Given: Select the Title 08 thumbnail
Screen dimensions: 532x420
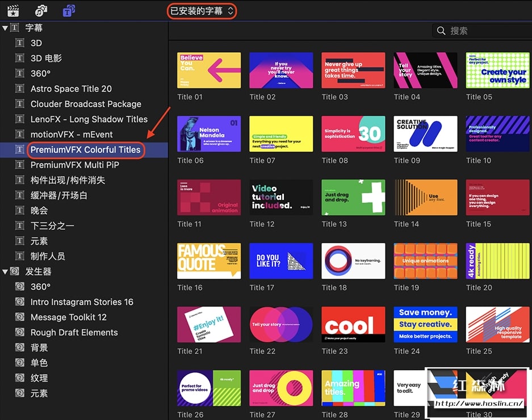Looking at the screenshot, I should 354,134.
